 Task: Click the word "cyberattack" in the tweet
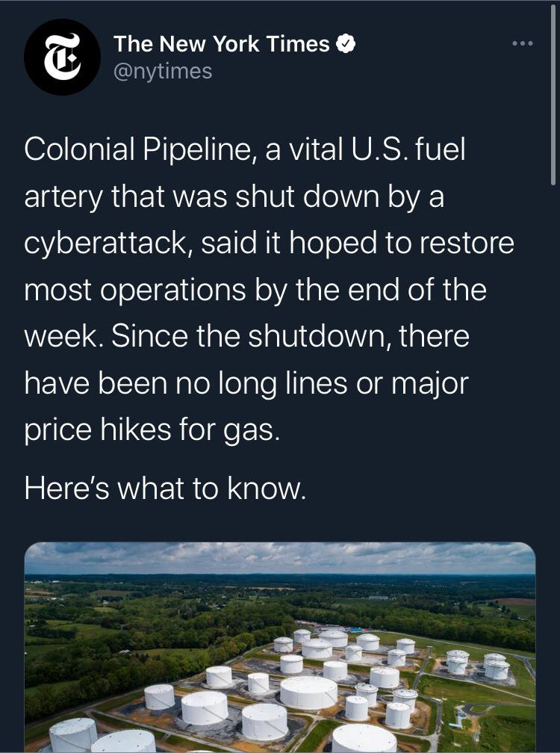tap(109, 244)
